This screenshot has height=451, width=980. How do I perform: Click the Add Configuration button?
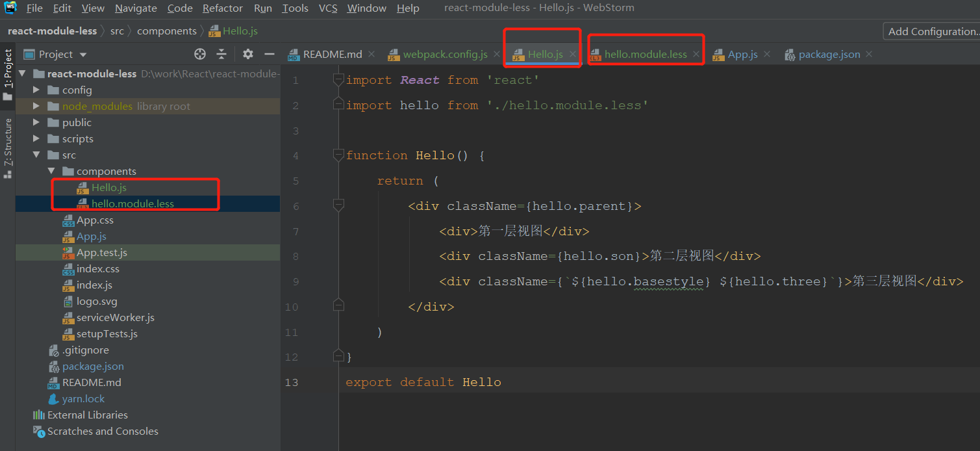pyautogui.click(x=931, y=31)
